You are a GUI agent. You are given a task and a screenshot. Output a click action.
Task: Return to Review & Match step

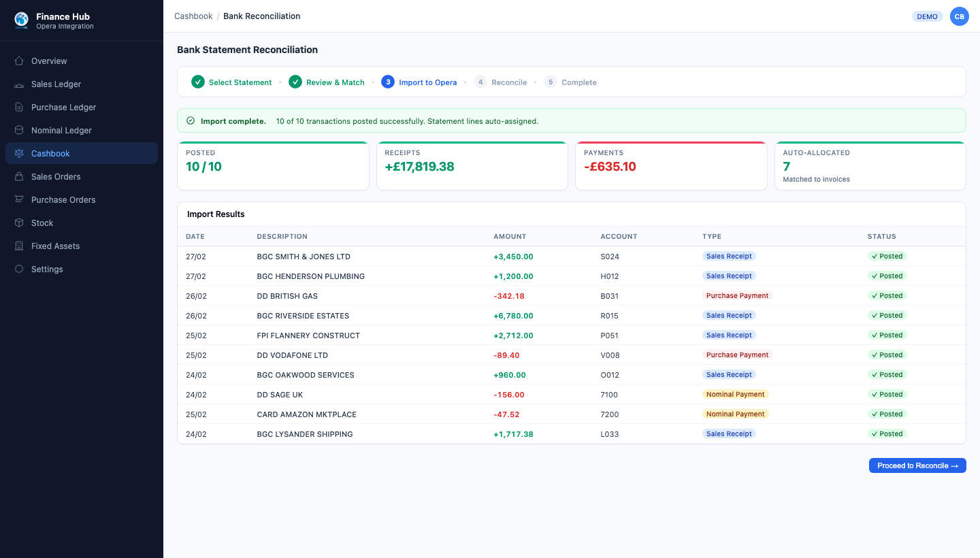point(327,82)
